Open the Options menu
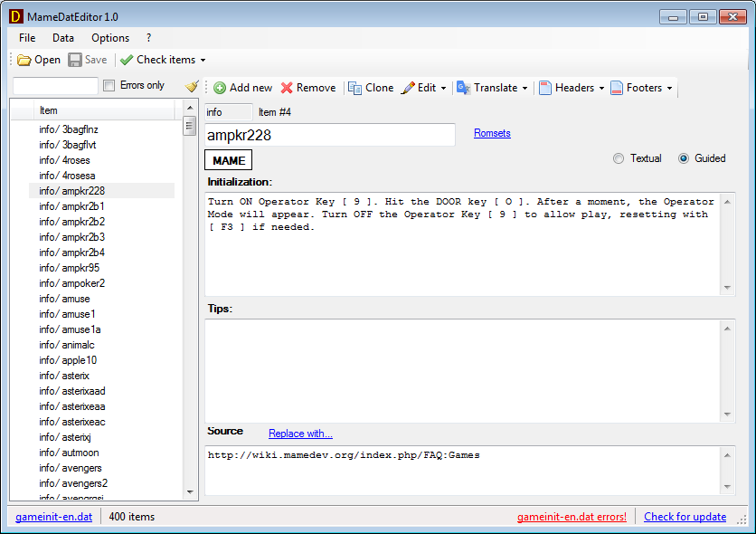The height and width of the screenshot is (534, 756). click(110, 38)
